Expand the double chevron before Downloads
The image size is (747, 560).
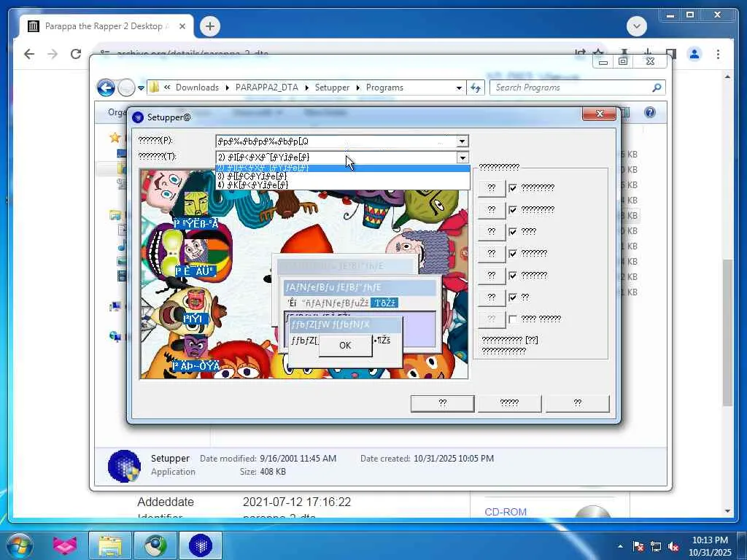coord(167,87)
